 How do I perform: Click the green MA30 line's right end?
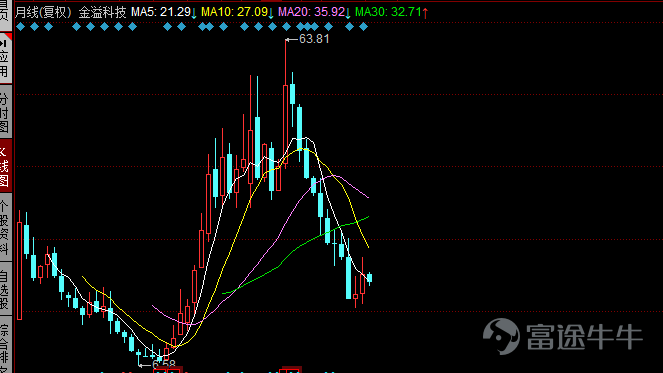pyautogui.click(x=368, y=217)
